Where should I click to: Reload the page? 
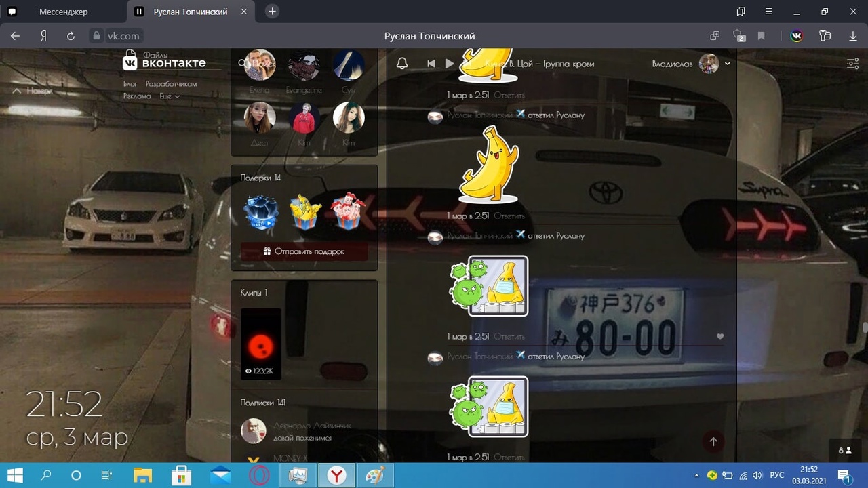point(71,36)
